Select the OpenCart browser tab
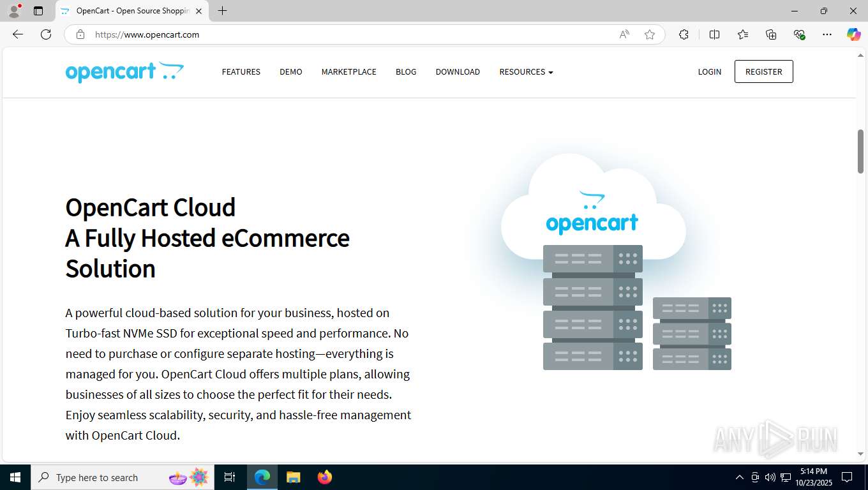Screen dimensions: 868x490 click(132, 11)
